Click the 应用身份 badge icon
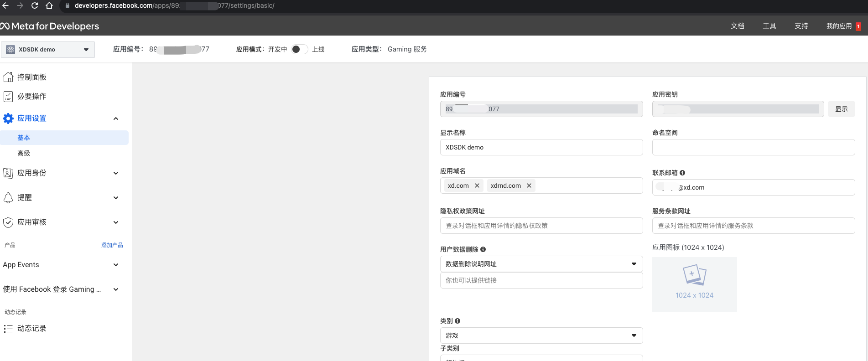This screenshot has width=868, height=361. click(8, 173)
